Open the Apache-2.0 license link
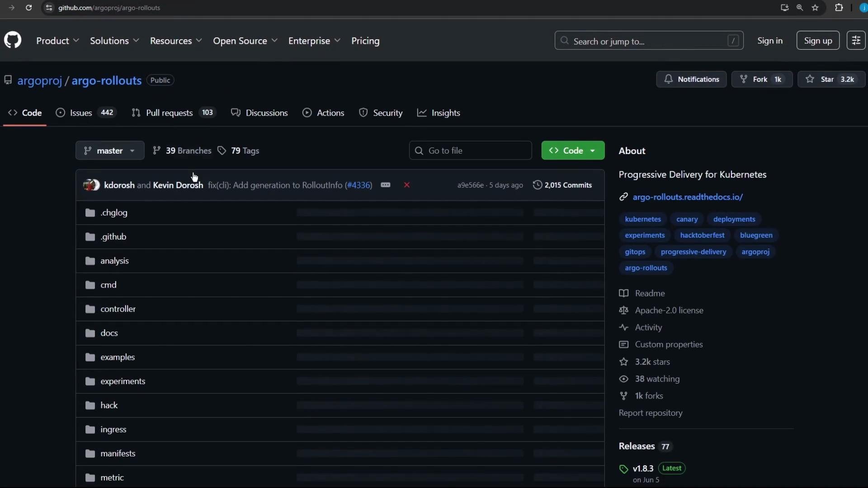This screenshot has height=488, width=868. pyautogui.click(x=661, y=310)
